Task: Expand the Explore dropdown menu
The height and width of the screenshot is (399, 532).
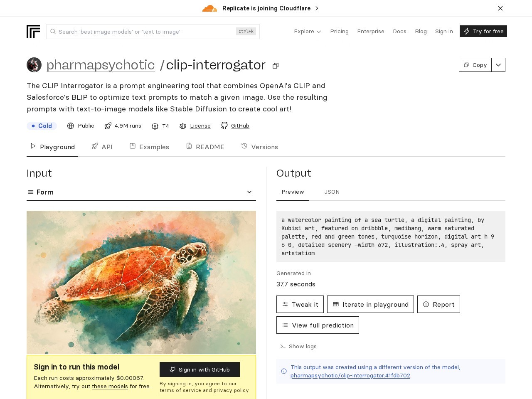Action: click(x=308, y=32)
